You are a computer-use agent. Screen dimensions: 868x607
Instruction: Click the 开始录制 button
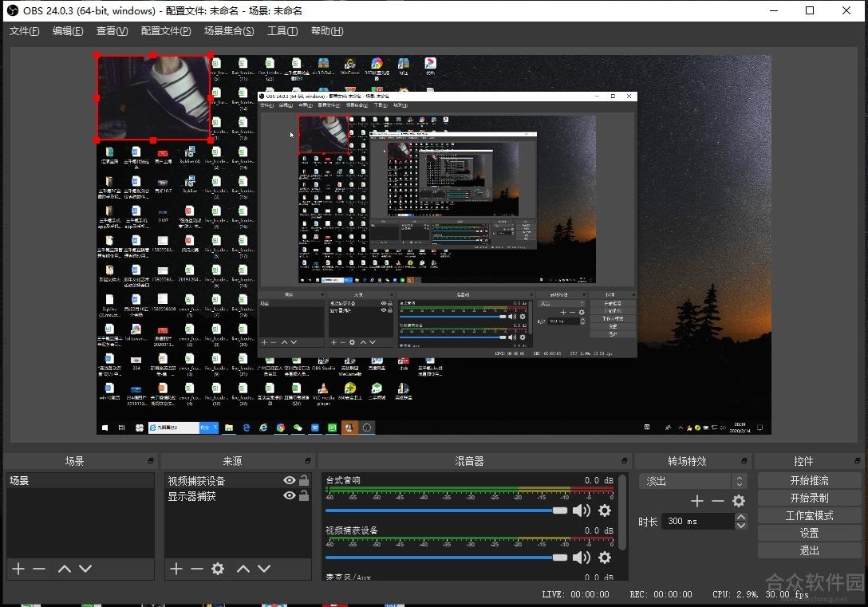809,498
